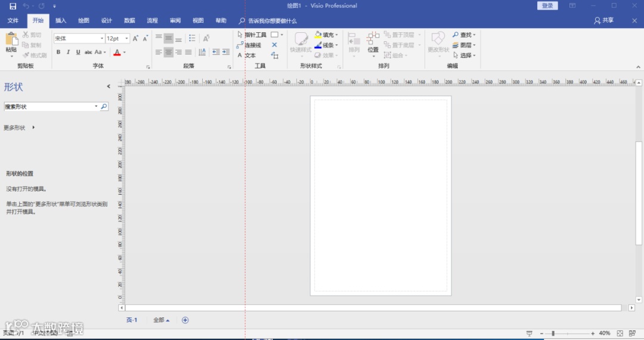644x340 pixels.
Task: Switch to the Review (审阅) tab
Action: [x=175, y=20]
